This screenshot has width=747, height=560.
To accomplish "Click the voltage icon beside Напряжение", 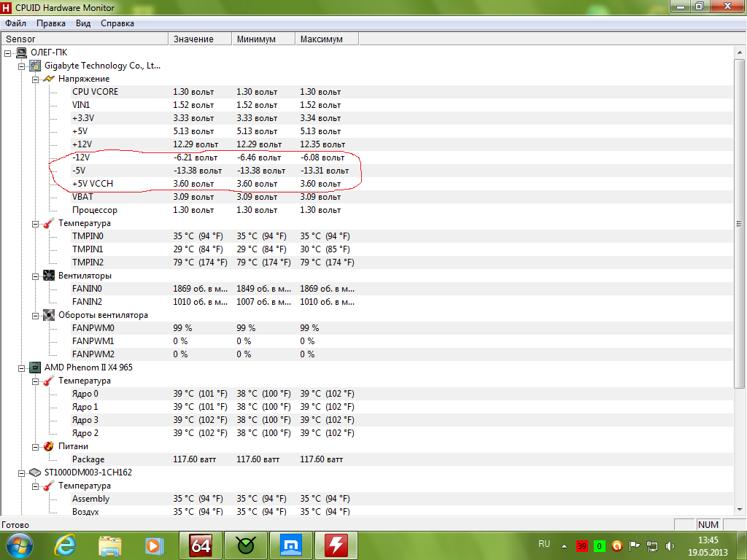I will [49, 79].
